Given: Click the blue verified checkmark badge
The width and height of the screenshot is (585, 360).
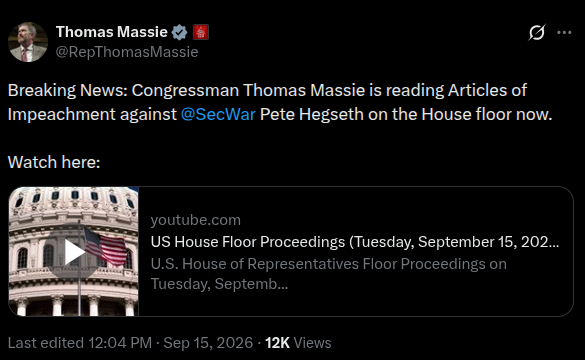Looking at the screenshot, I should pyautogui.click(x=179, y=32).
